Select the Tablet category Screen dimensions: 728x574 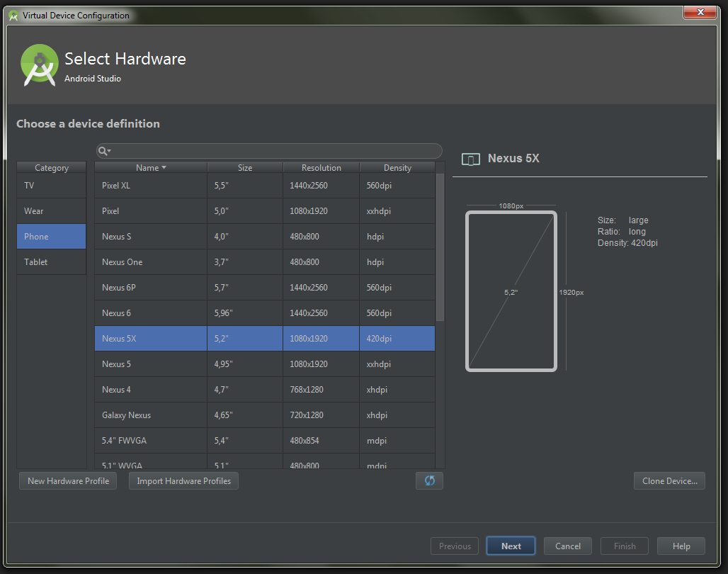tap(52, 262)
